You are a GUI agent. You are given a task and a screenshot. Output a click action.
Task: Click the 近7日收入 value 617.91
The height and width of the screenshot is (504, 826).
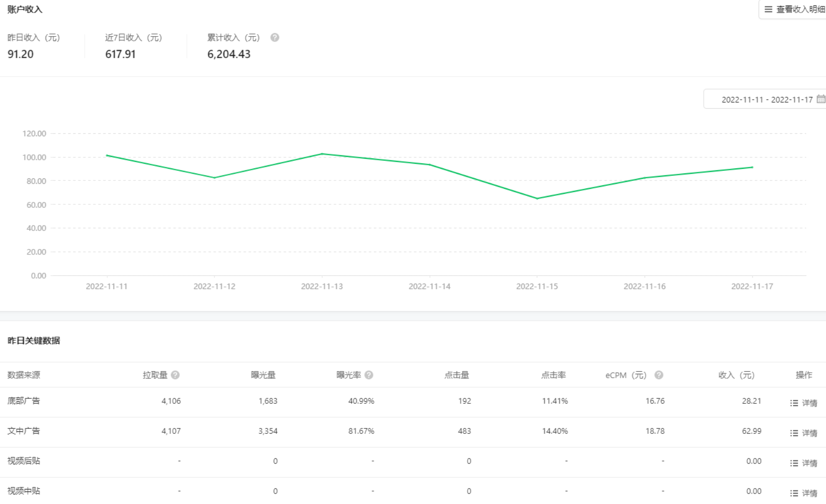[120, 54]
